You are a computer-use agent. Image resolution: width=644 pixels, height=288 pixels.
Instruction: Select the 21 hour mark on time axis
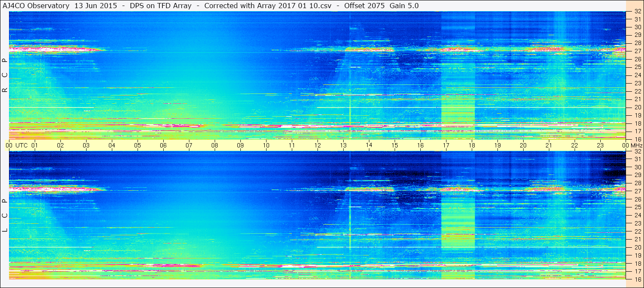click(549, 145)
